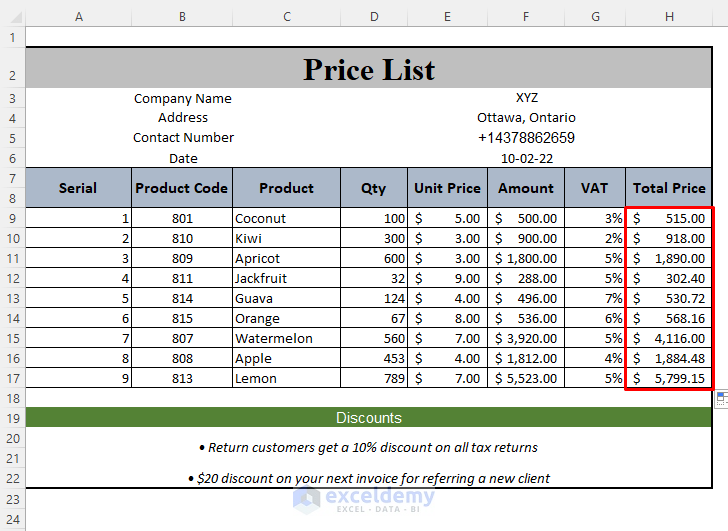
Task: Select the Total Price header cell
Action: click(x=669, y=188)
